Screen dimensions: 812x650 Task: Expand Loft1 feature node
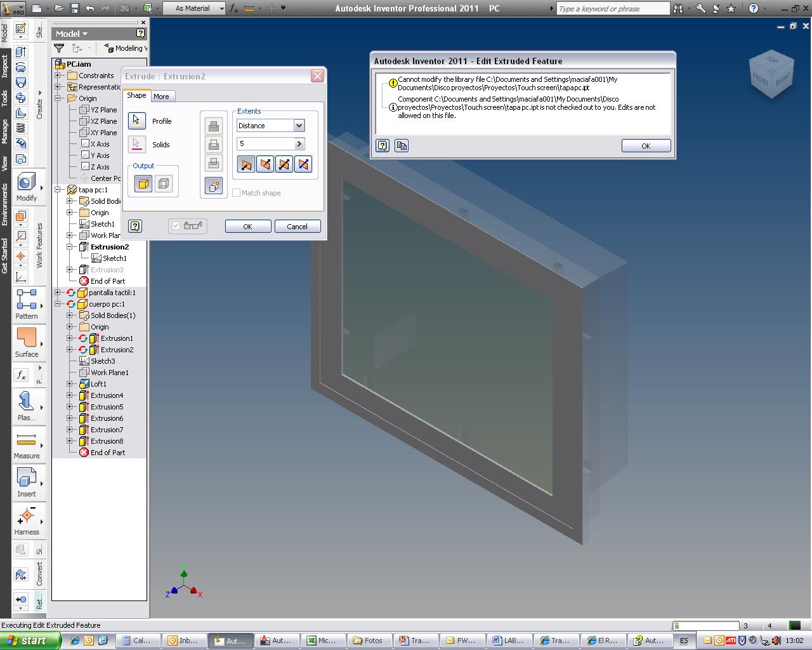(x=70, y=384)
